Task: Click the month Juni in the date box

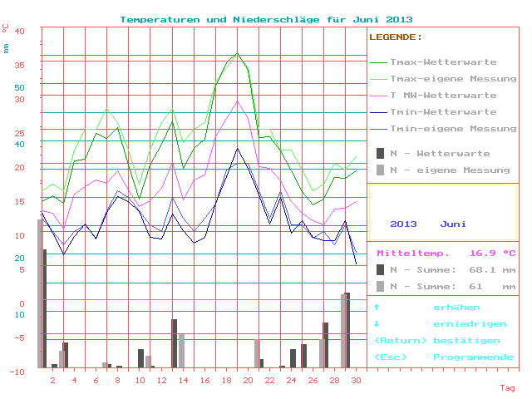Action: [453, 224]
